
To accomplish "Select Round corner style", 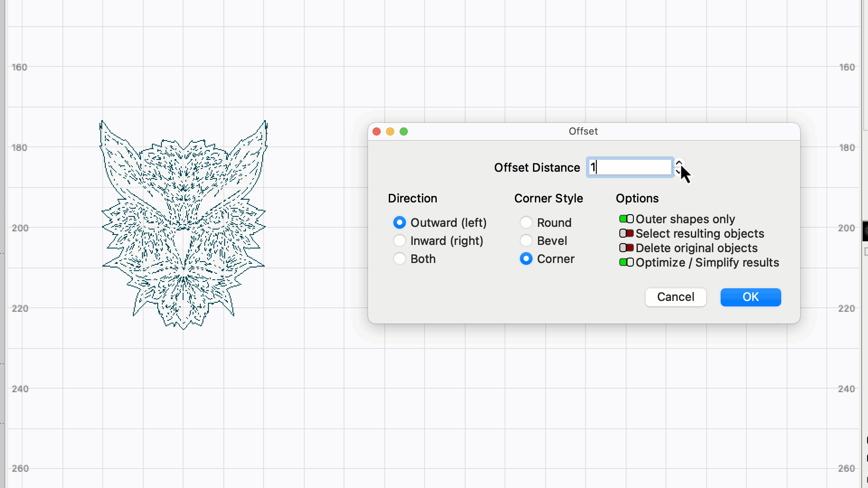I will 526,222.
